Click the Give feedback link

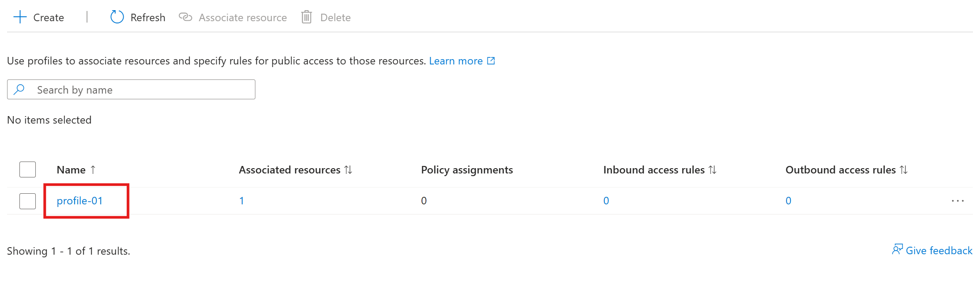pyautogui.click(x=938, y=251)
